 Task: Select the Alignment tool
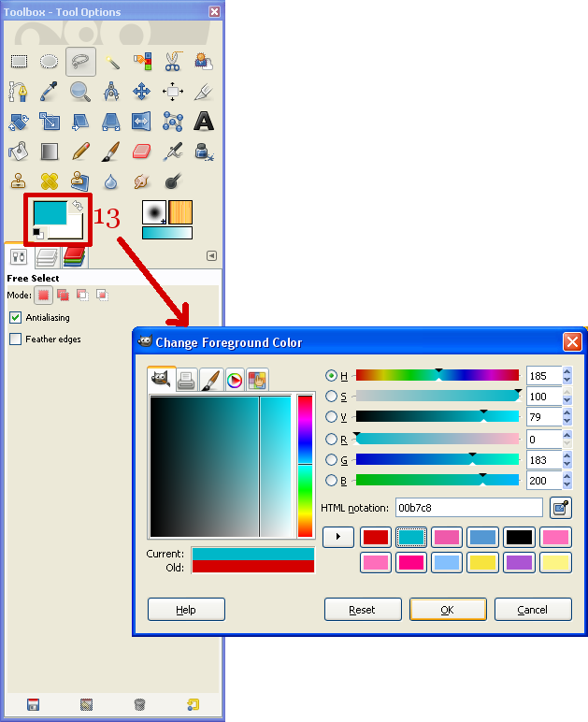pyautogui.click(x=173, y=92)
